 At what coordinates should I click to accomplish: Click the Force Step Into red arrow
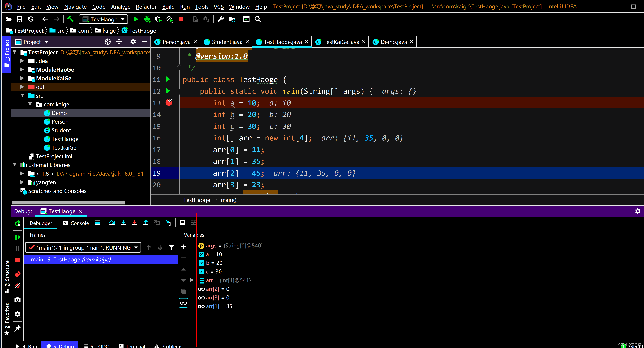tap(135, 223)
